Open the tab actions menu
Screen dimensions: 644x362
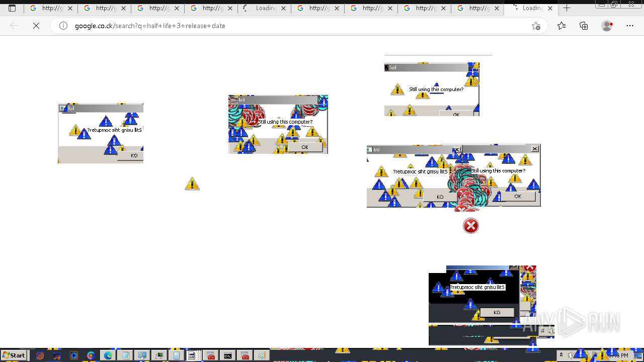click(x=12, y=8)
